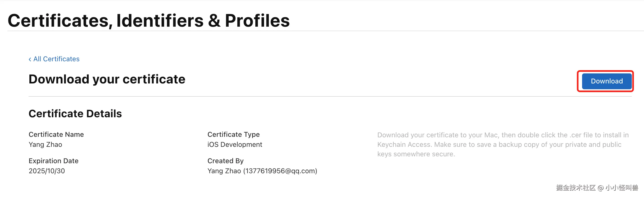This screenshot has width=644, height=197.
Task: Click the .cer file text in instructions
Action: click(x=580, y=135)
